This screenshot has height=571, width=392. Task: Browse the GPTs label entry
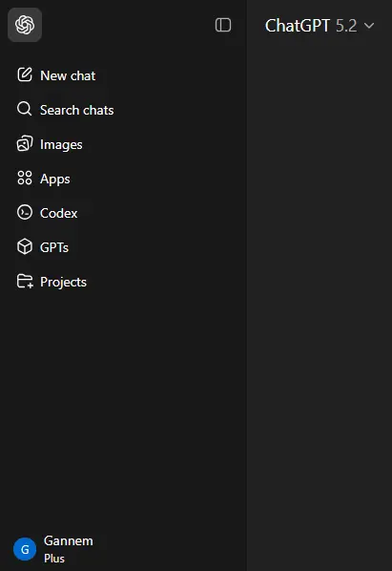(54, 247)
